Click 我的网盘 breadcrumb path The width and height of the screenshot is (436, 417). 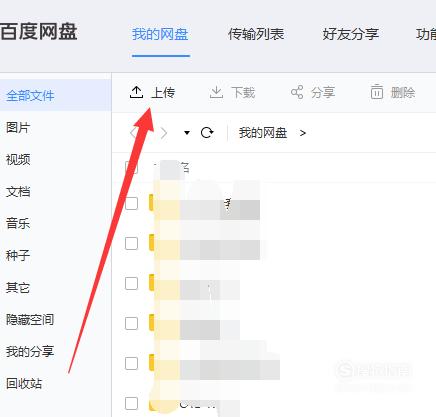click(263, 133)
